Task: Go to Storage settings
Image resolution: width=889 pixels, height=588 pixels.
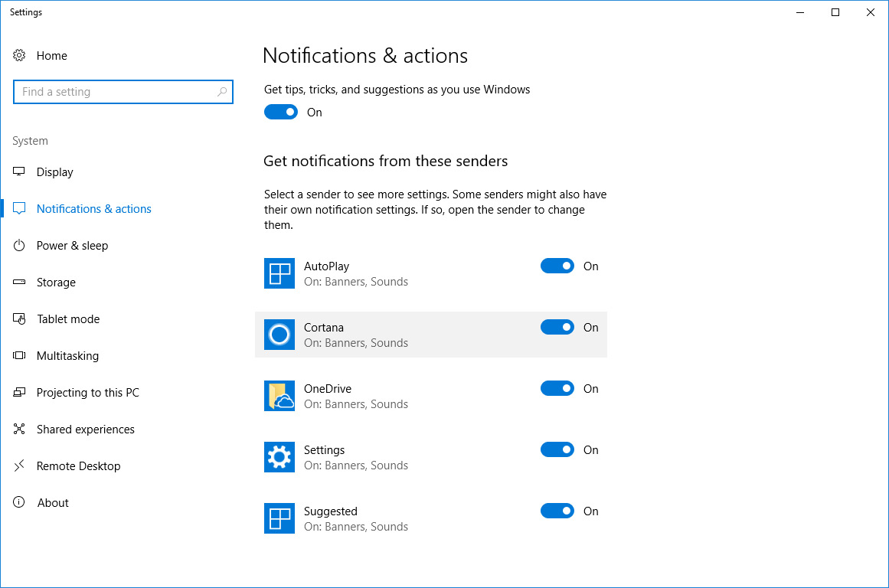Action: click(56, 283)
